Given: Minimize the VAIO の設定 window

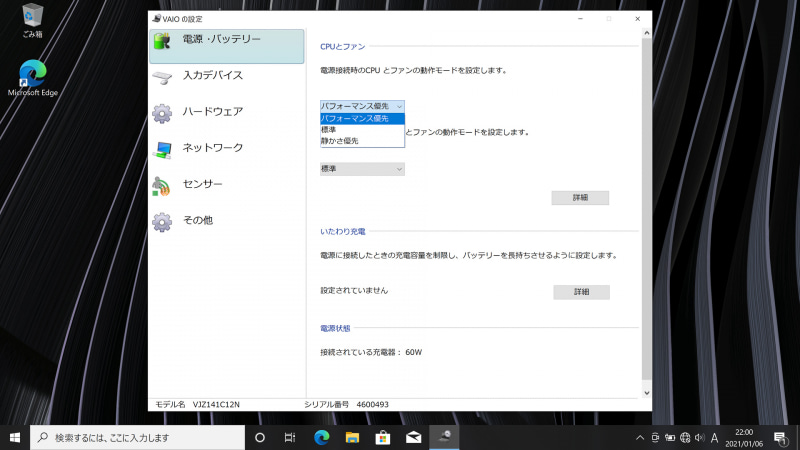Looking at the screenshot, I should (580, 19).
